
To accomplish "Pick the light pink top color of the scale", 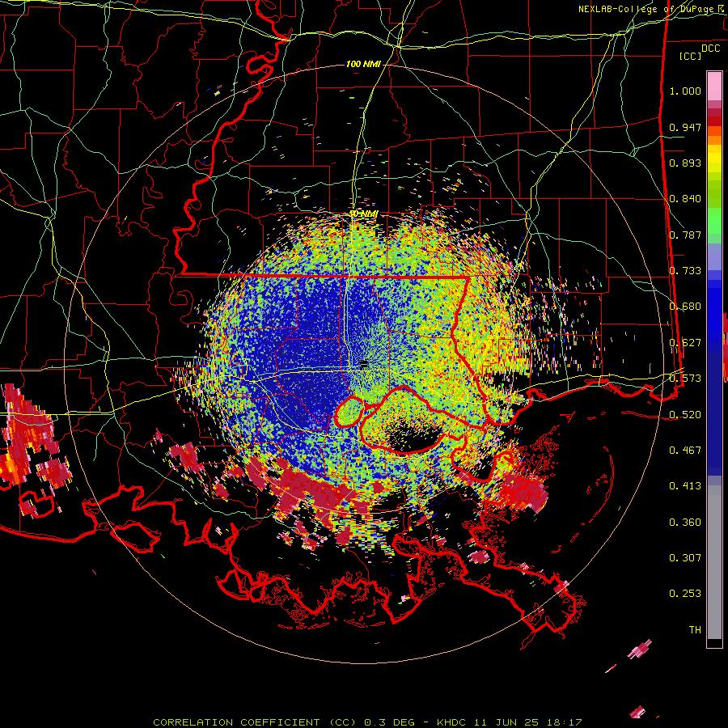I will pos(714,86).
